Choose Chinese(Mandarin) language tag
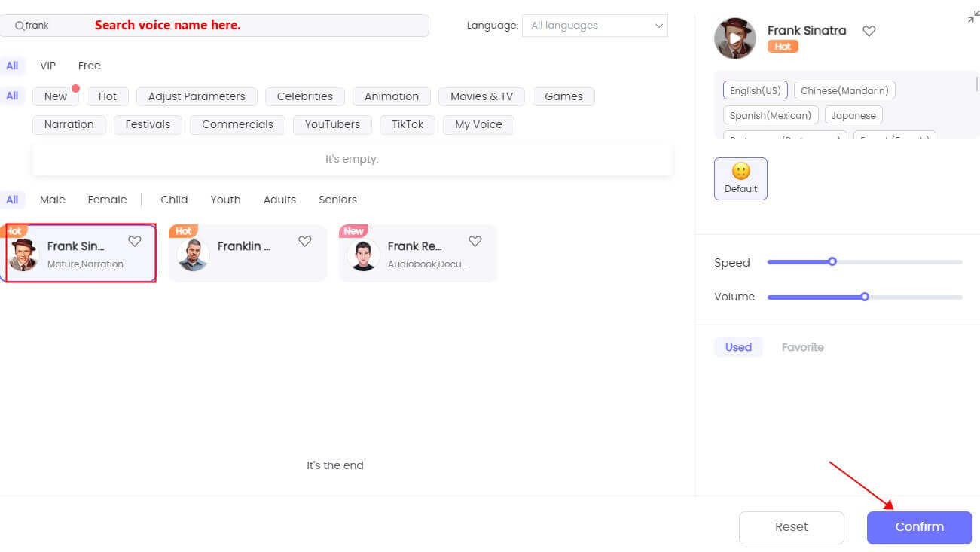The width and height of the screenshot is (980, 552). coord(844,90)
